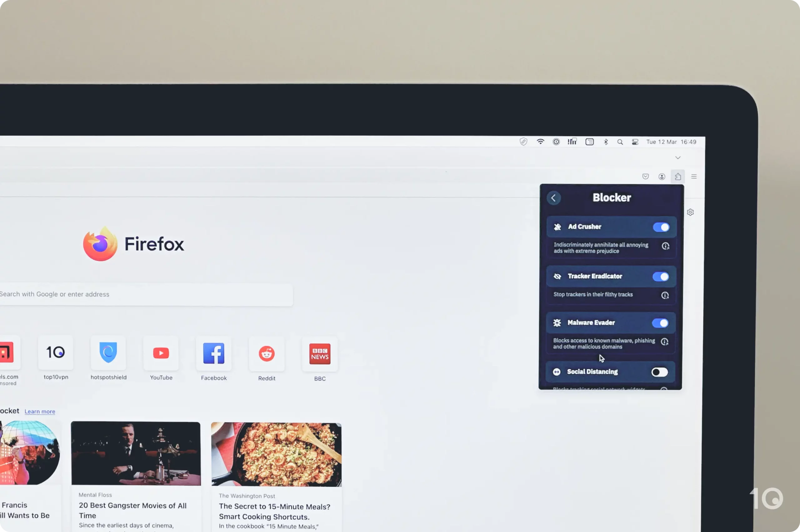This screenshot has width=800, height=532.
Task: Enable the Social Distancing toggle
Action: click(659, 372)
